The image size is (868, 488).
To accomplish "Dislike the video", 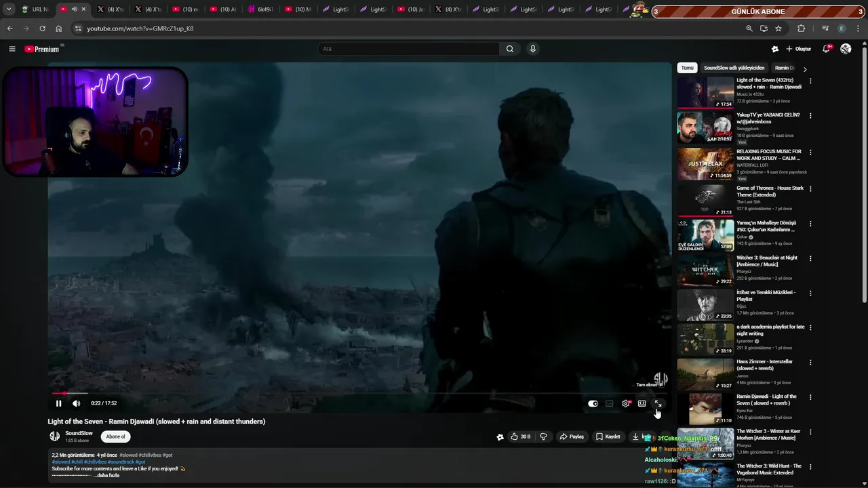I will 543,436.
